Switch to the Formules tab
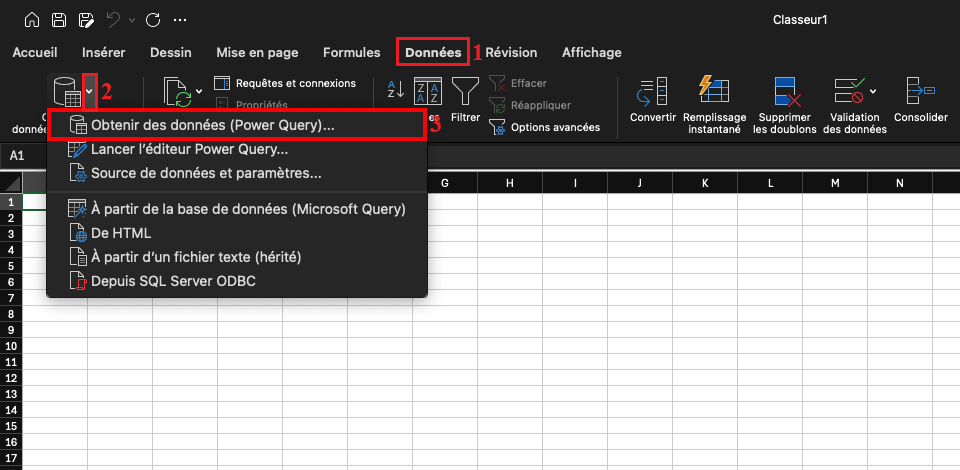The width and height of the screenshot is (960, 470). click(x=351, y=52)
